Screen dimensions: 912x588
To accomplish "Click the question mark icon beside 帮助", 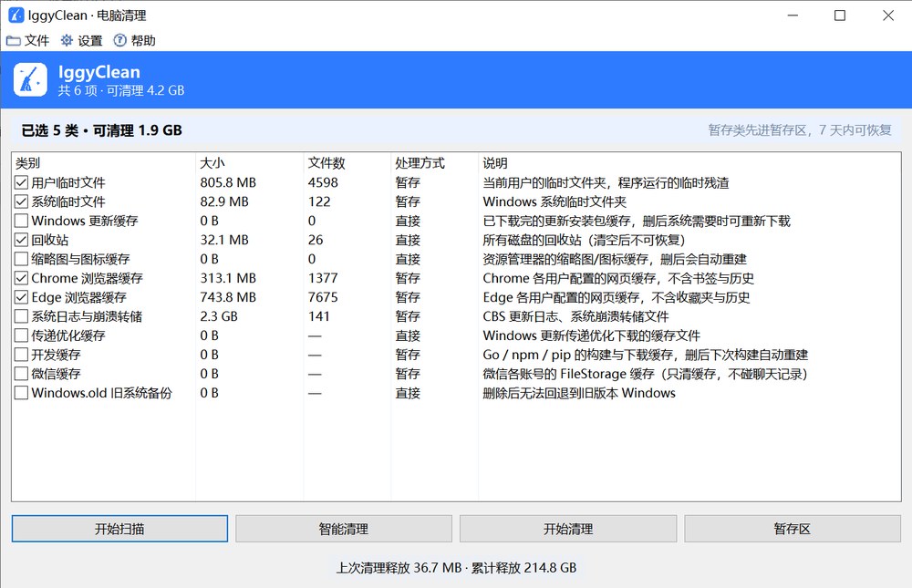I will (x=119, y=40).
